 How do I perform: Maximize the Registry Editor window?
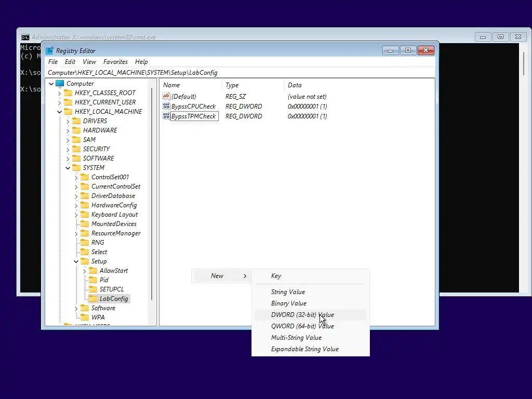tap(408, 50)
